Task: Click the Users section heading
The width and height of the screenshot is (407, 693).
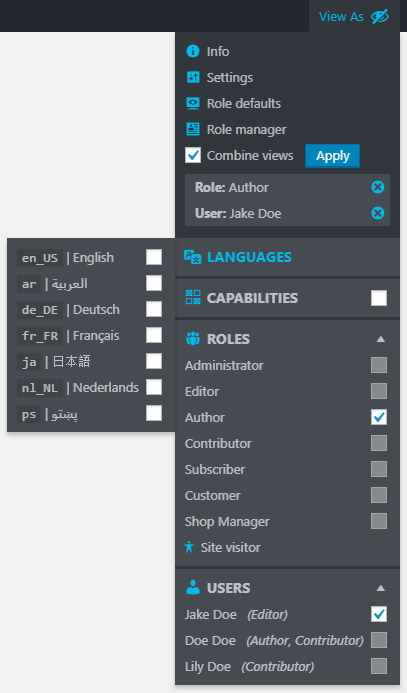Action: [228, 588]
